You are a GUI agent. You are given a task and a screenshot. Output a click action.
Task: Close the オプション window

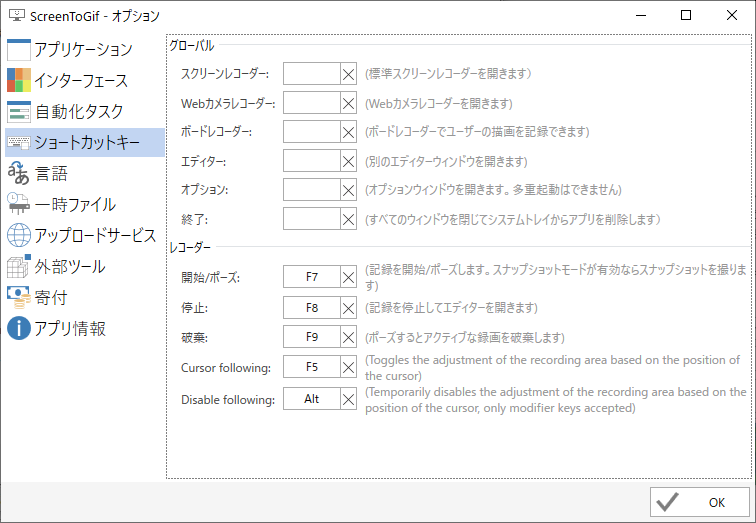(731, 15)
